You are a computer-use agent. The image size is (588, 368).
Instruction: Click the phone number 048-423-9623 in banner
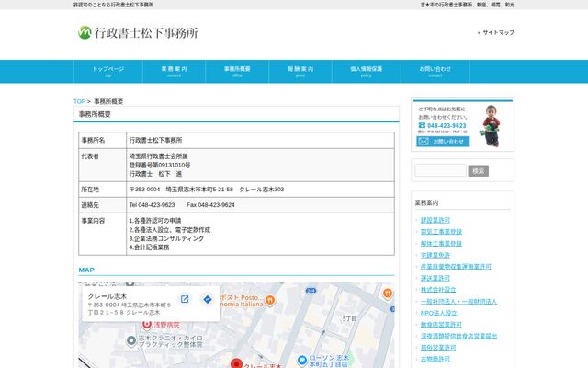[447, 125]
